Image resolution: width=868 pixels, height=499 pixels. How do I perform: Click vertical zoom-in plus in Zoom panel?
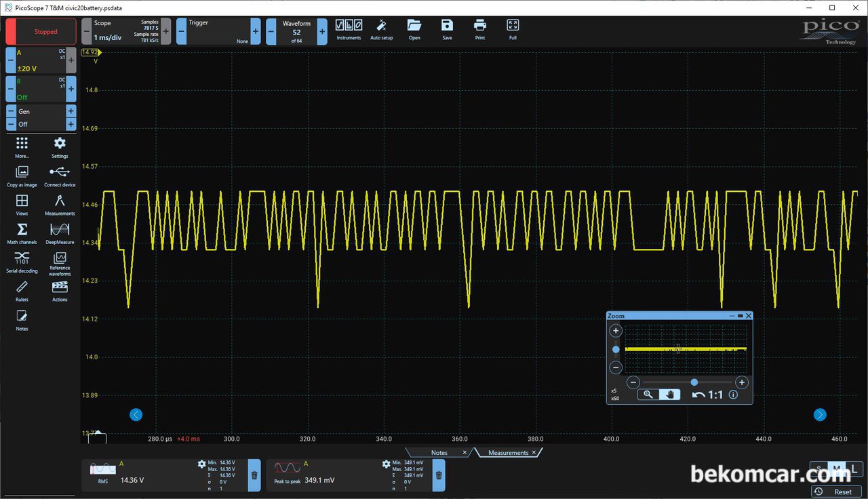coord(616,331)
